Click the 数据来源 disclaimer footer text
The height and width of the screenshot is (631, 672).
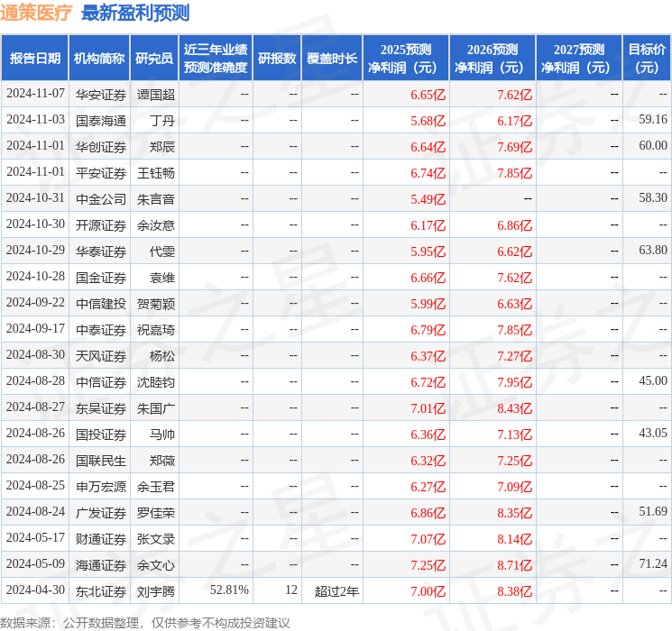(145, 622)
